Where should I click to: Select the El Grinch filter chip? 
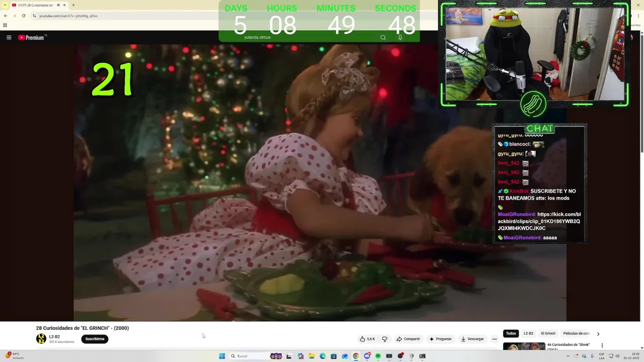pyautogui.click(x=548, y=333)
